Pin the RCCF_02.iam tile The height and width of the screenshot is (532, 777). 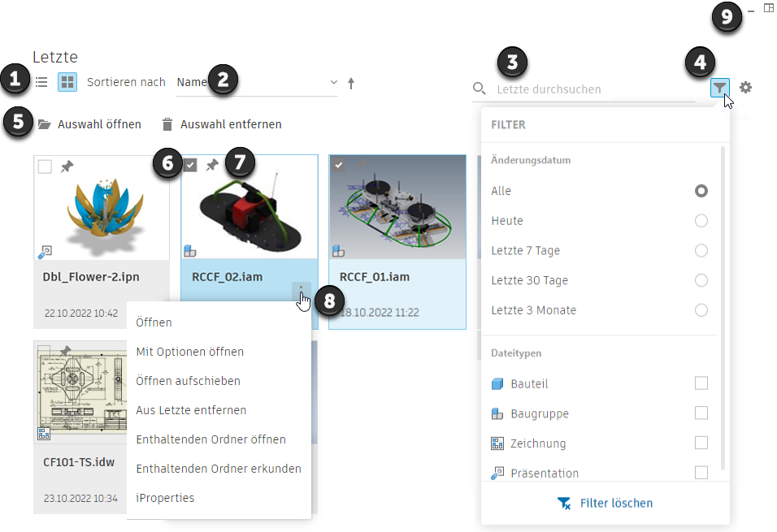(212, 166)
